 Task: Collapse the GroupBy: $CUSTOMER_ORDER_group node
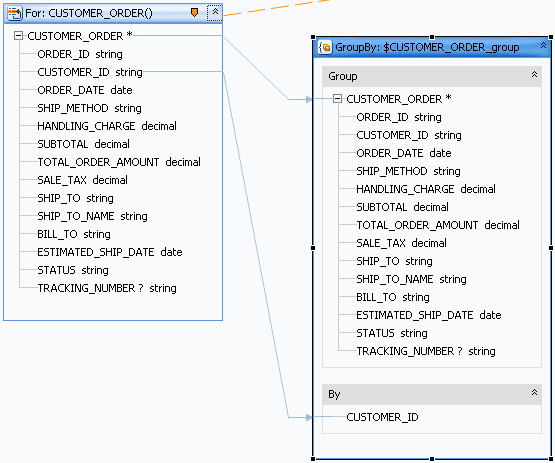[x=543, y=46]
